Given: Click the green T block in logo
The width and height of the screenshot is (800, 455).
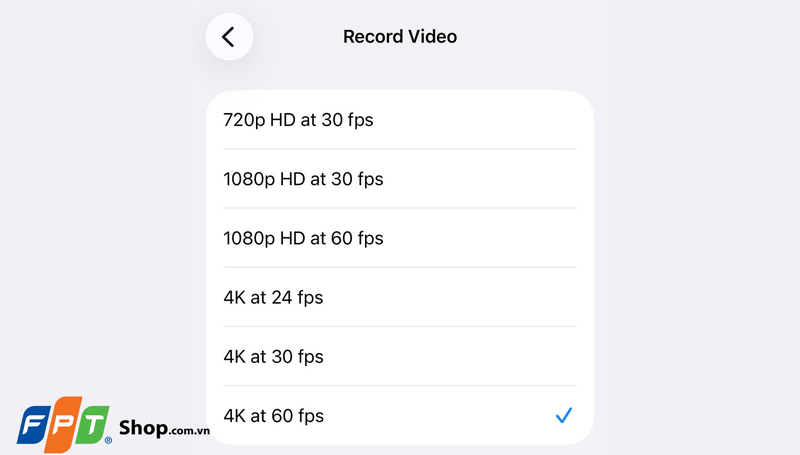Looking at the screenshot, I should click(x=93, y=424).
